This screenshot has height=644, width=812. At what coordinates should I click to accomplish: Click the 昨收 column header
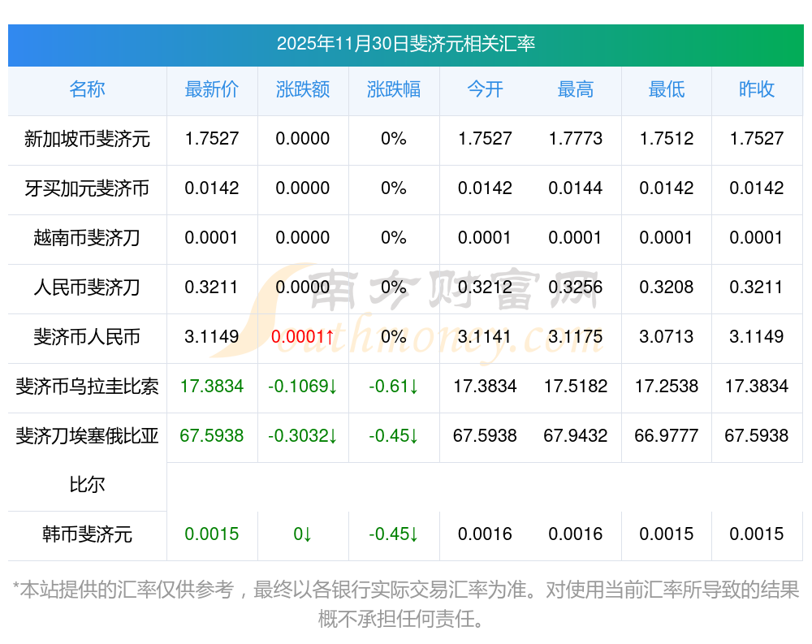click(x=757, y=89)
